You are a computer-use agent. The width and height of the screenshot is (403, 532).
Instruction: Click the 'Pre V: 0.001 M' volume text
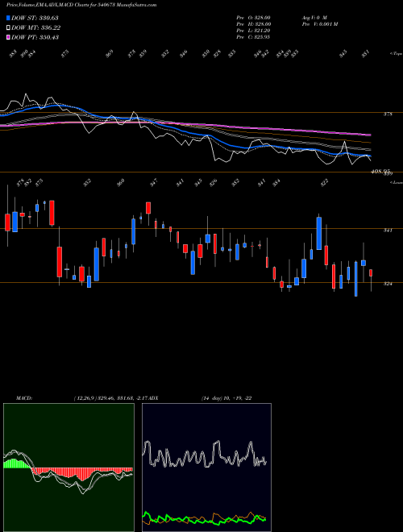point(319,24)
